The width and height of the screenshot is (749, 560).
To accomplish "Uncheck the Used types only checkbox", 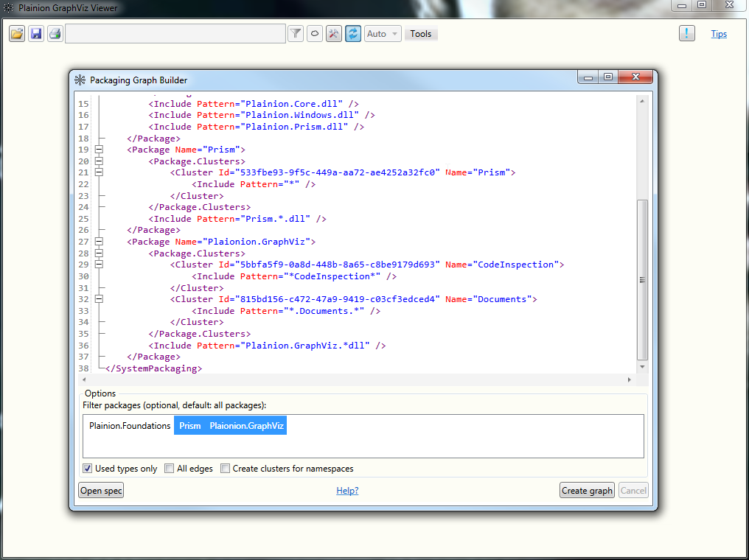I will (88, 469).
